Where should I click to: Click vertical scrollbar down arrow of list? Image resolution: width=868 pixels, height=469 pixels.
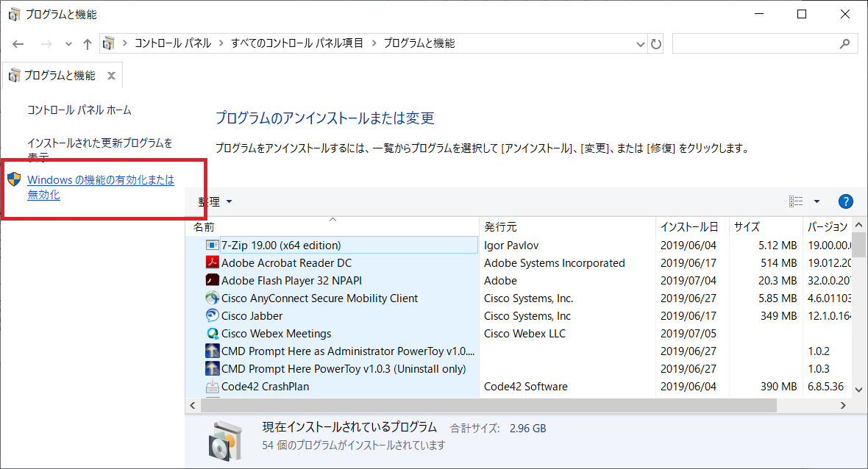click(x=858, y=390)
